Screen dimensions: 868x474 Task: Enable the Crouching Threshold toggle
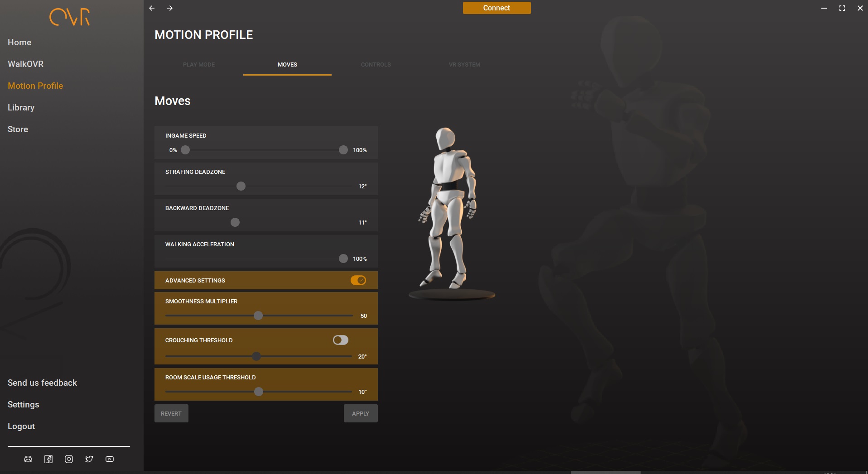tap(340, 340)
